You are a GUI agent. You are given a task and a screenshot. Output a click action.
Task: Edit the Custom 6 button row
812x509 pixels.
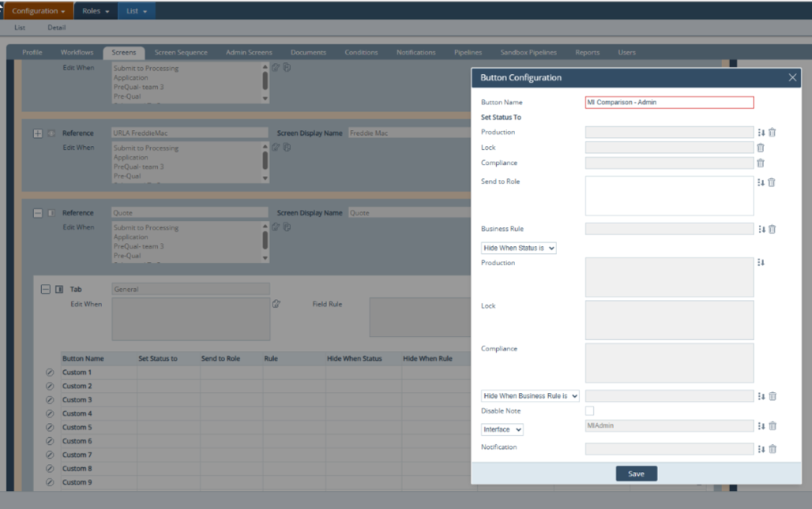click(x=50, y=441)
